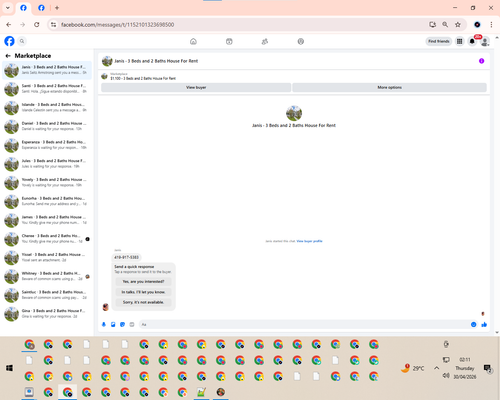Open the Santi conversation
Screen dimensions: 500x400
pos(47,89)
